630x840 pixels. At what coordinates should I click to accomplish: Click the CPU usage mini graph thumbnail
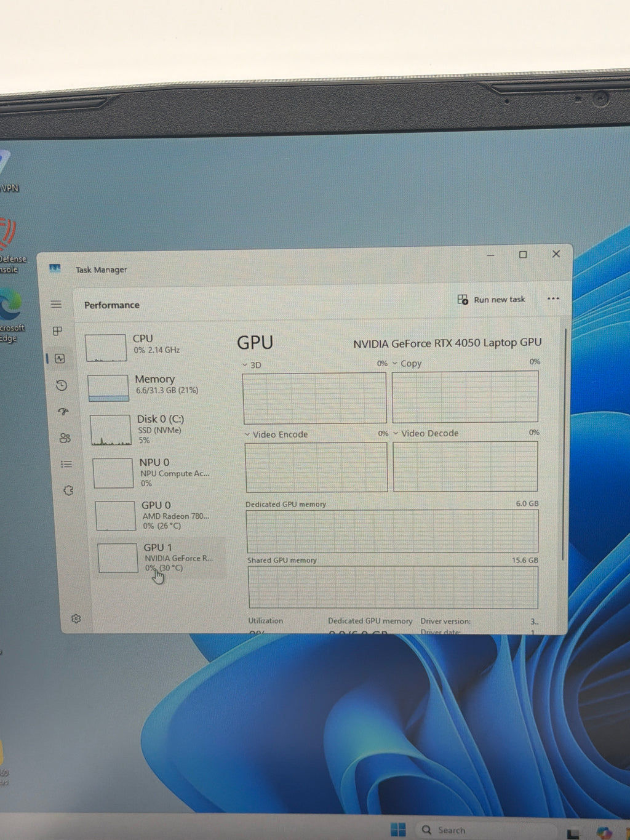tap(106, 348)
